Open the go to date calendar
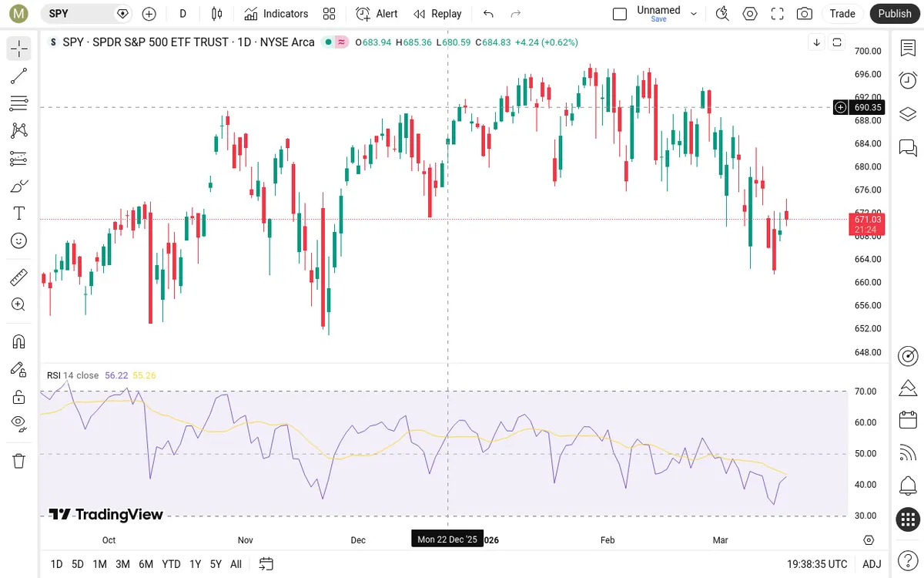The height and width of the screenshot is (578, 924). point(266,564)
